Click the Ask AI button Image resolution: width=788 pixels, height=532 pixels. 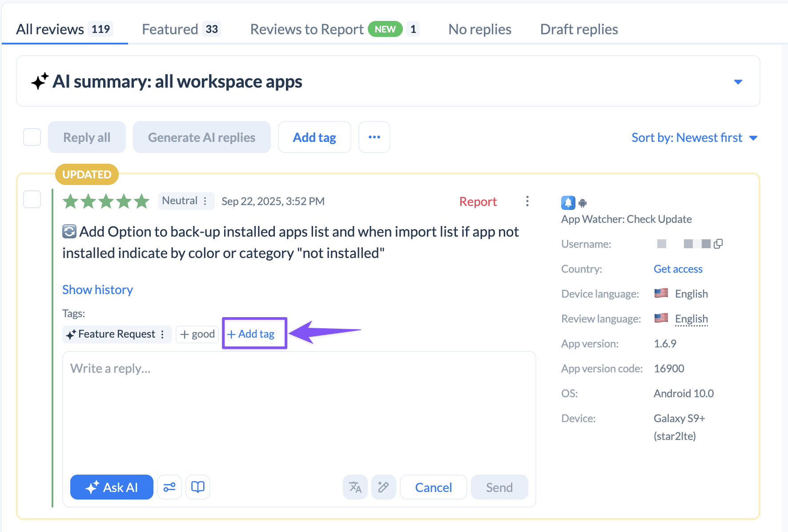click(x=112, y=487)
